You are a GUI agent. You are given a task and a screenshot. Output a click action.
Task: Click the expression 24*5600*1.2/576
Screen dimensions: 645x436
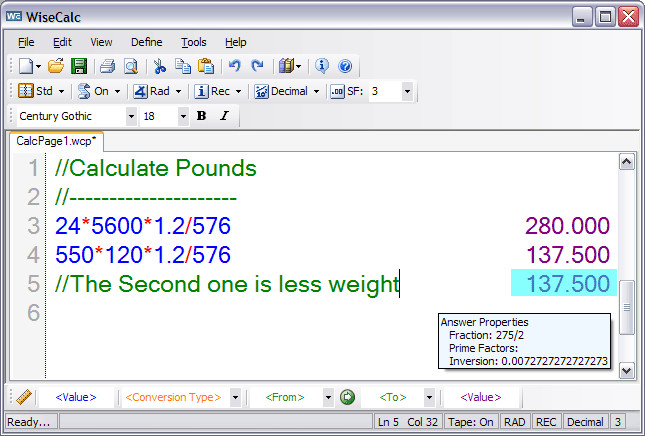point(143,226)
